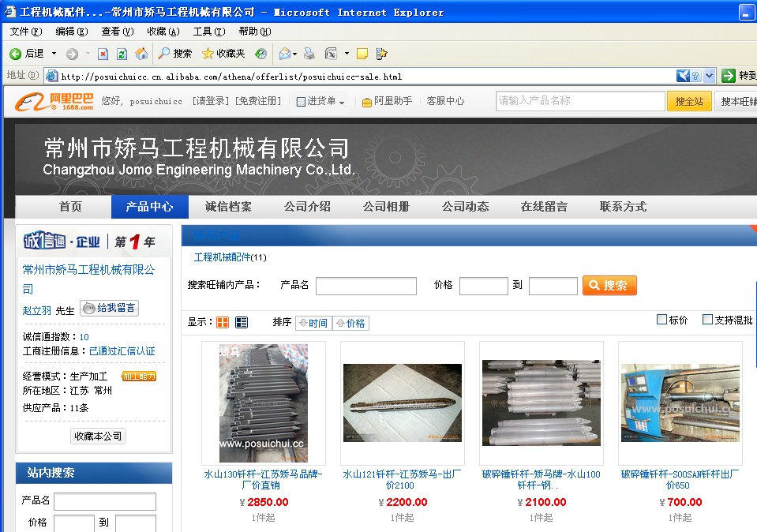Open the Back button history dropdown arrow

pyautogui.click(x=54, y=54)
